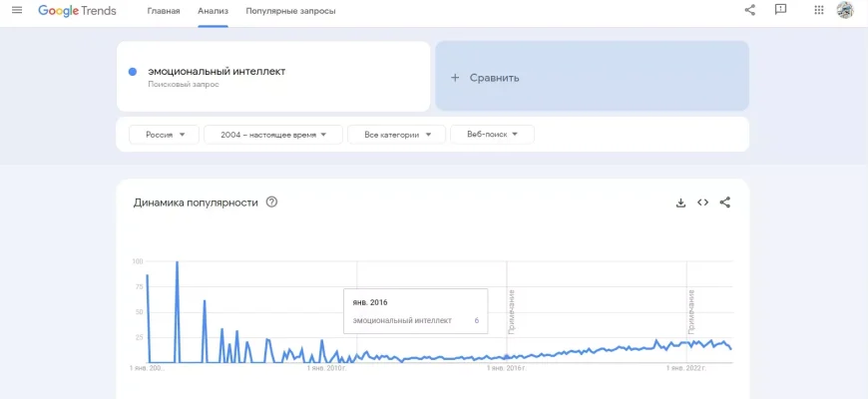
Task: Show help for Динамика популярности
Action: pos(271,202)
